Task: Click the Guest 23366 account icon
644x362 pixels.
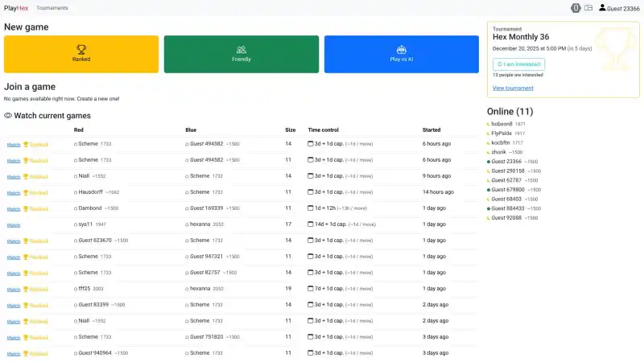Action: coord(602,8)
